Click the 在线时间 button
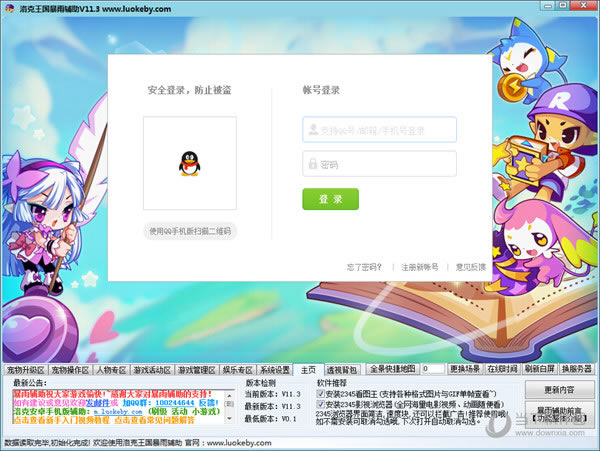 [502, 369]
